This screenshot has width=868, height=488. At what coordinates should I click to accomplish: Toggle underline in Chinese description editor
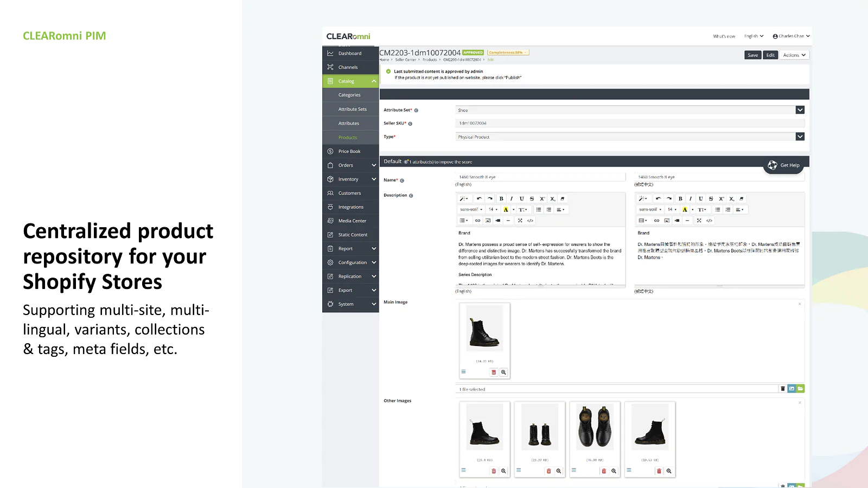(701, 198)
